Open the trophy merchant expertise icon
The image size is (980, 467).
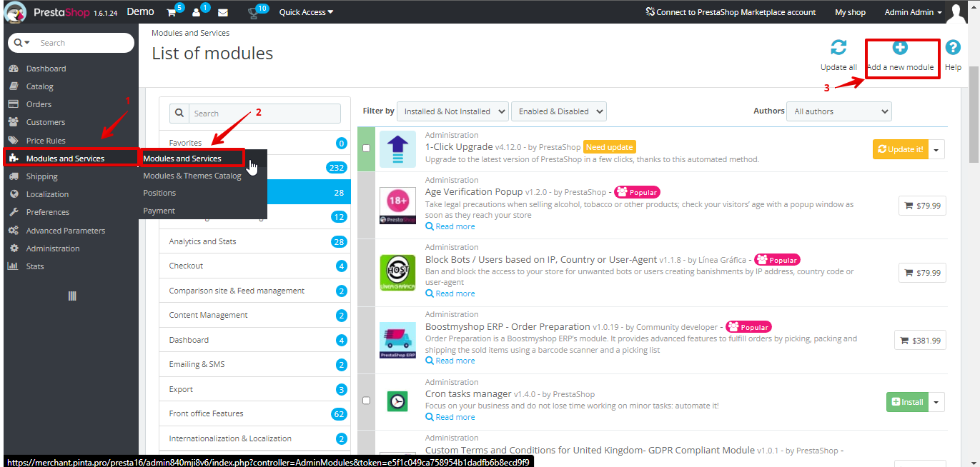coord(253,13)
